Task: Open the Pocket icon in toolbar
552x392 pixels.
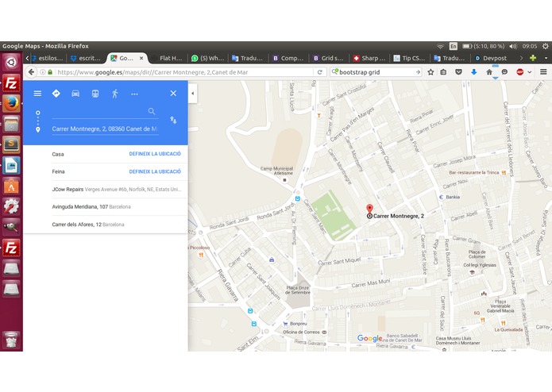Action: [x=458, y=72]
